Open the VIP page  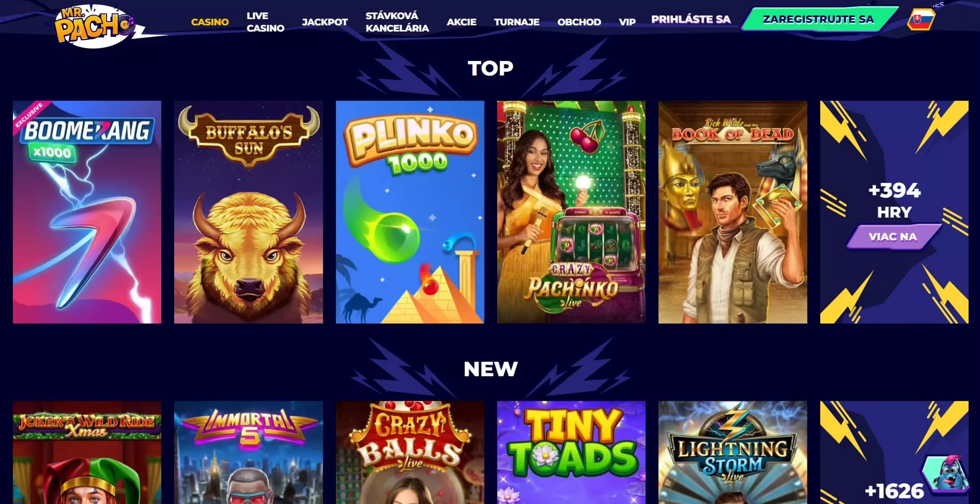tap(627, 22)
